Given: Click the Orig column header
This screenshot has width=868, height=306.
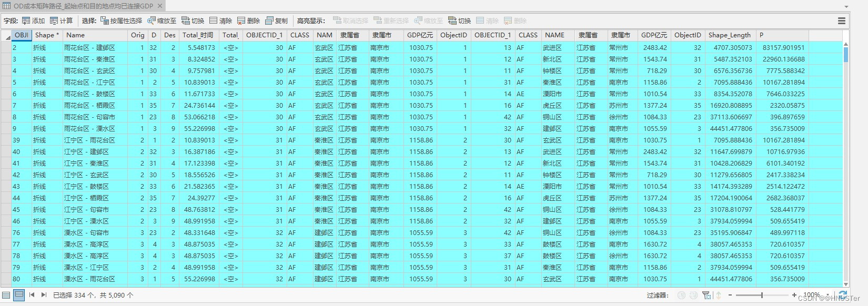Looking at the screenshot, I should tap(137, 35).
